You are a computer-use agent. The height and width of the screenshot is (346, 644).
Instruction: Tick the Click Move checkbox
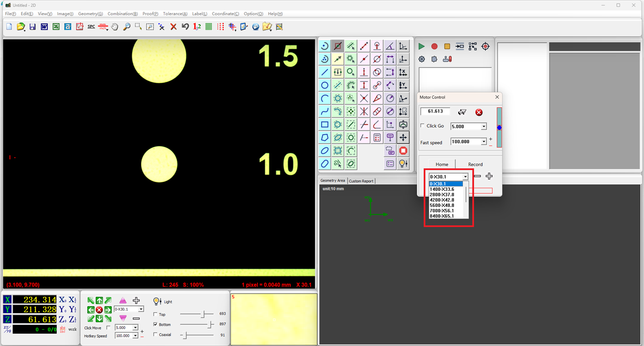point(109,328)
